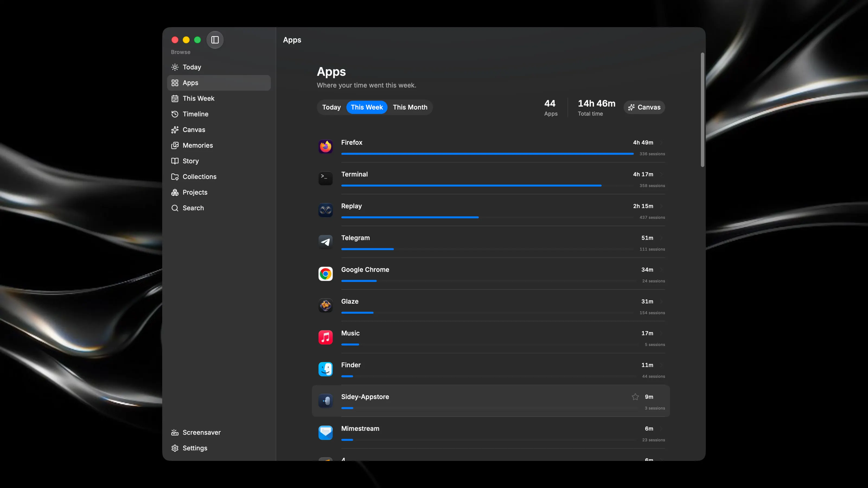Select the Apps grid icon in sidebar

click(174, 83)
